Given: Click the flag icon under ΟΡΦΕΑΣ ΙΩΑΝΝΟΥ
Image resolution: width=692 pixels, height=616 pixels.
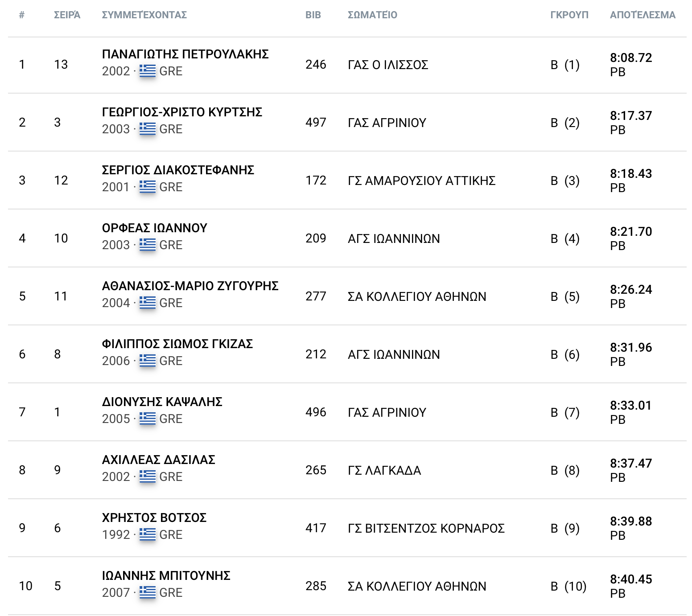Looking at the screenshot, I should click(x=147, y=245).
